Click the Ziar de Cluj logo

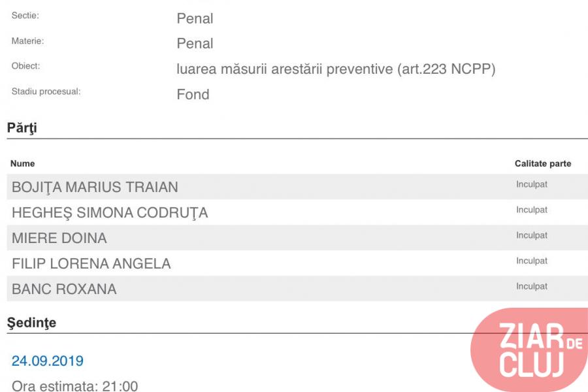click(529, 350)
